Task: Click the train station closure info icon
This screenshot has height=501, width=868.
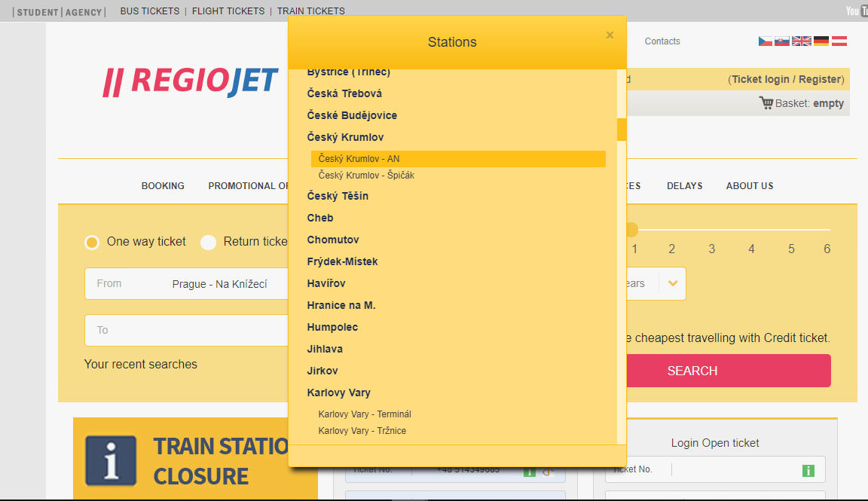Action: 111,460
